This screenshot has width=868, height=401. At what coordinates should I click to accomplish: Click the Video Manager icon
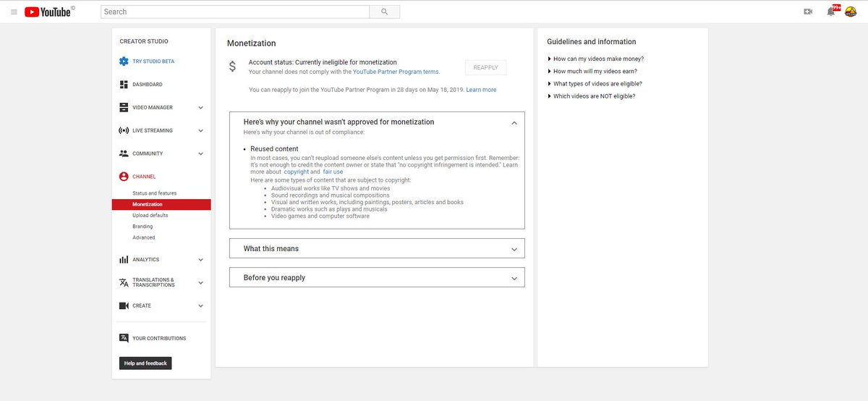[x=124, y=108]
